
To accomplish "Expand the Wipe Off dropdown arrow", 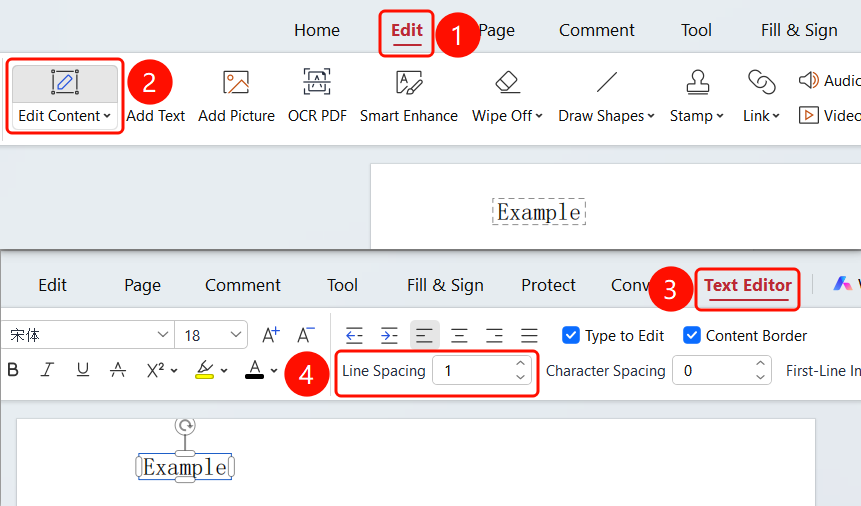I will 539,116.
